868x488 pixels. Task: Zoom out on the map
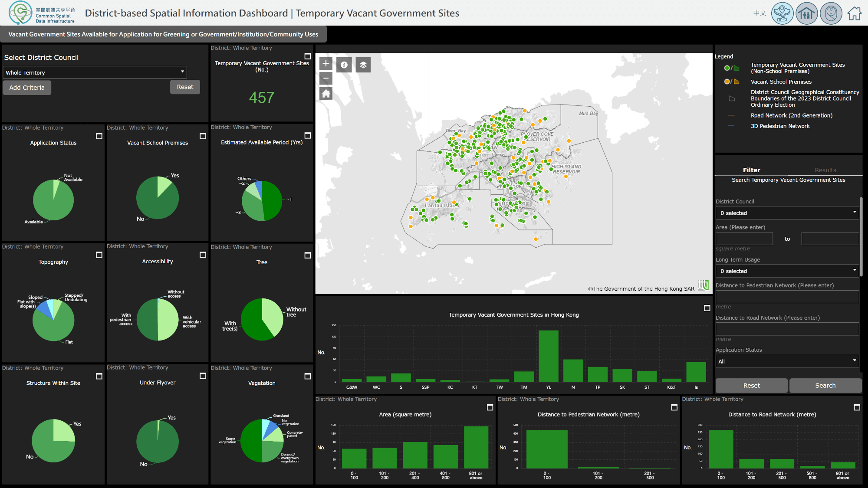point(326,79)
